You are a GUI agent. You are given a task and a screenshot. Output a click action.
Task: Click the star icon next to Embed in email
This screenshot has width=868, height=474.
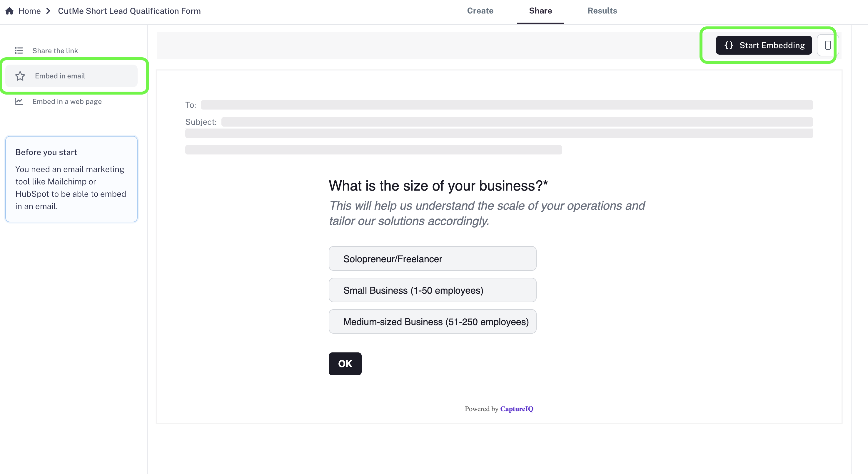(x=21, y=76)
